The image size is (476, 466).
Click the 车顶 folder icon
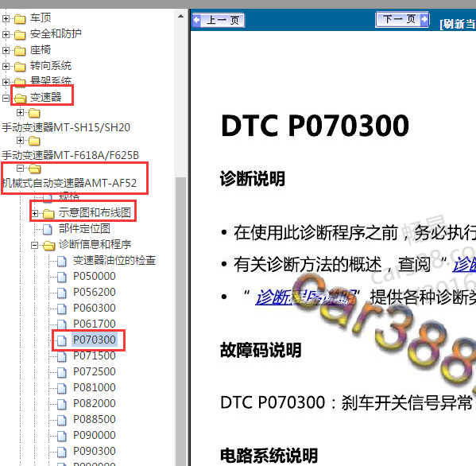pos(20,19)
